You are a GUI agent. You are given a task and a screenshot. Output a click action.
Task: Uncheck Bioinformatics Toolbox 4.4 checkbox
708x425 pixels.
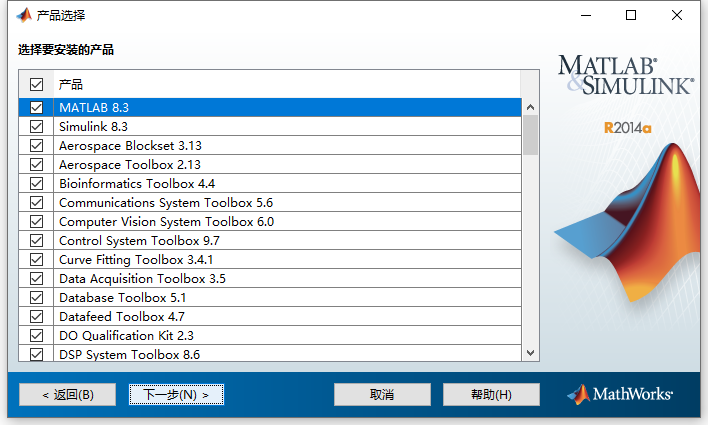tap(37, 183)
